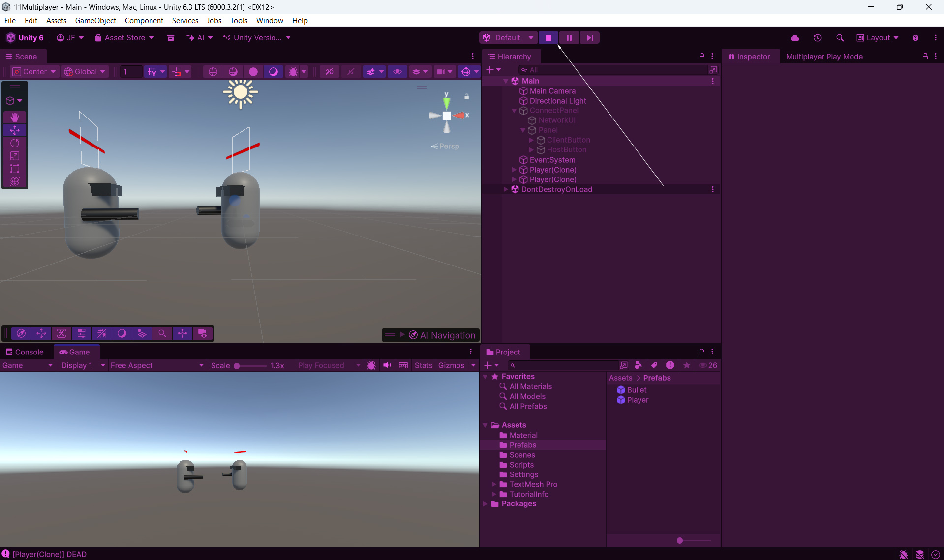Viewport: 944px width, 560px height.
Task: Select the Scale tool in Scene
Action: 15,156
